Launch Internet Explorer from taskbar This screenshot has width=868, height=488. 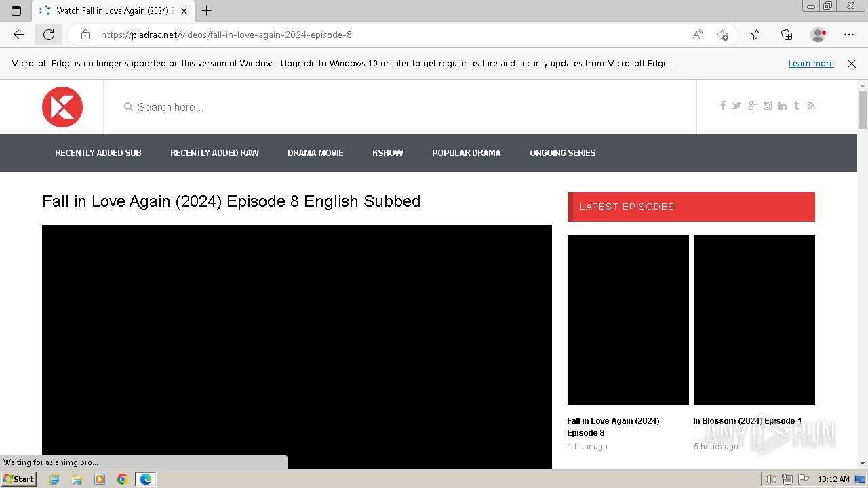coord(54,479)
